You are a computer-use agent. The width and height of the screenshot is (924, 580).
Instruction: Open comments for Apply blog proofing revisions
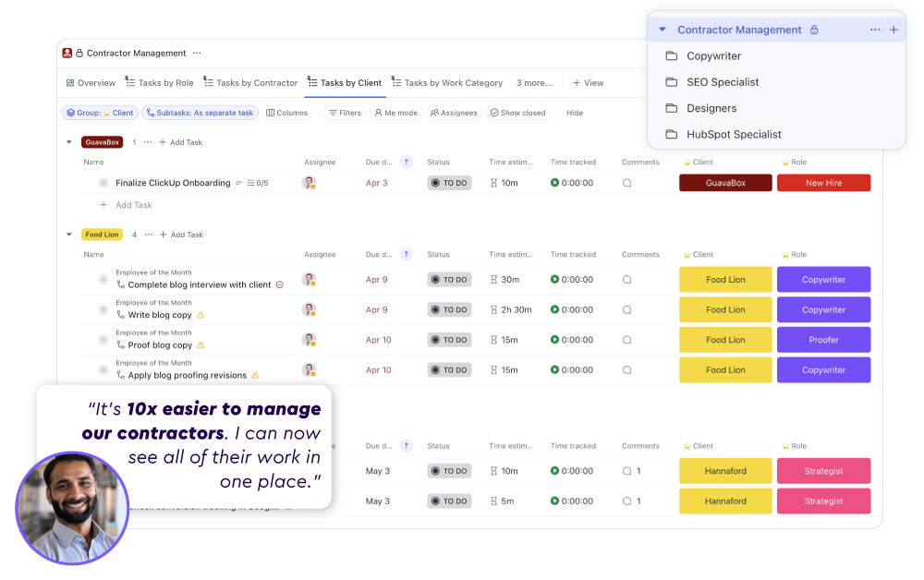coord(627,369)
